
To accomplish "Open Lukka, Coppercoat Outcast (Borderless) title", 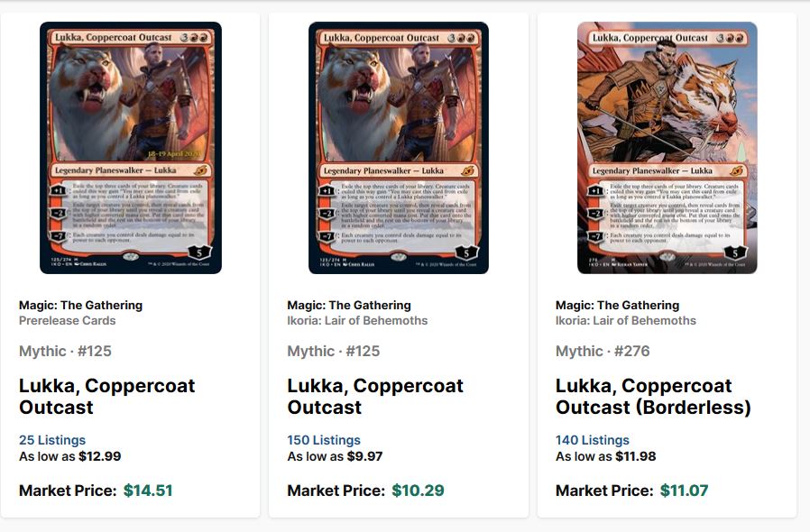I will click(x=653, y=396).
